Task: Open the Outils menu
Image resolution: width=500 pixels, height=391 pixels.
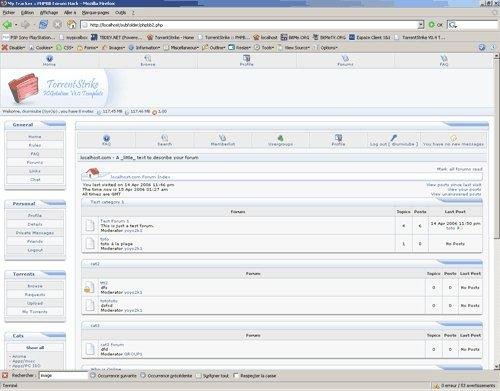Action: (121, 12)
